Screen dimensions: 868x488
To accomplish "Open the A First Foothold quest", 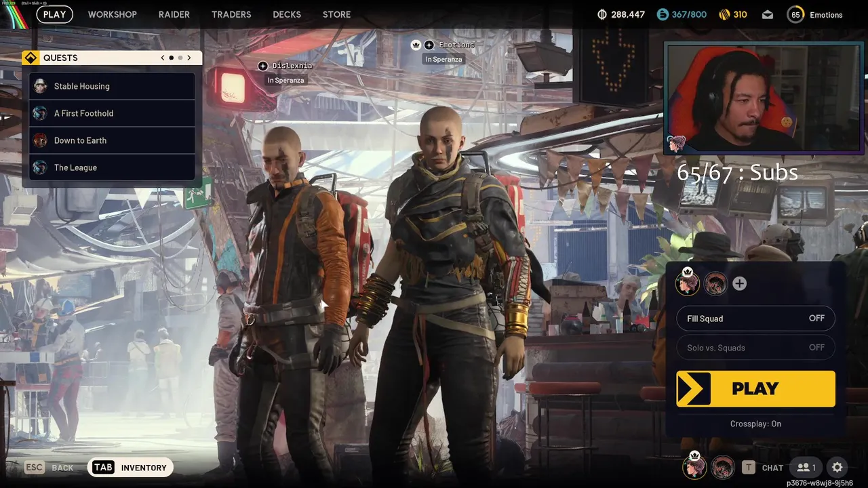I will click(x=112, y=113).
